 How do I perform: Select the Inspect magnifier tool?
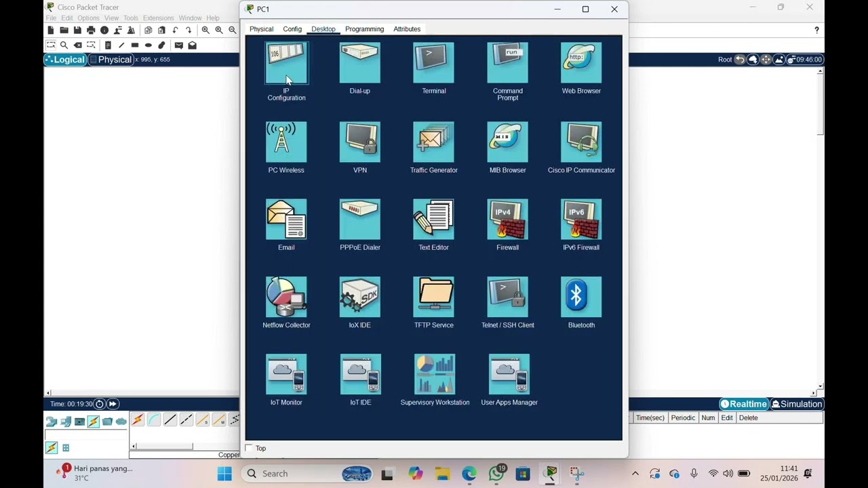[x=64, y=45]
